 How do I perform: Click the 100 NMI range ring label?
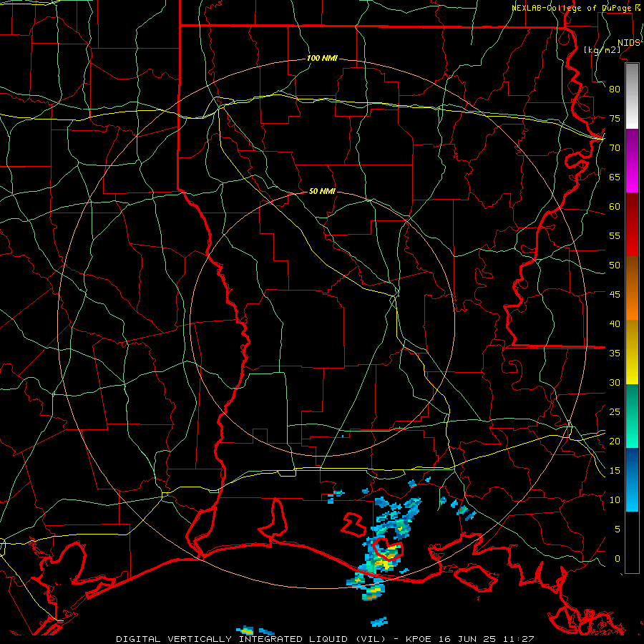click(322, 59)
